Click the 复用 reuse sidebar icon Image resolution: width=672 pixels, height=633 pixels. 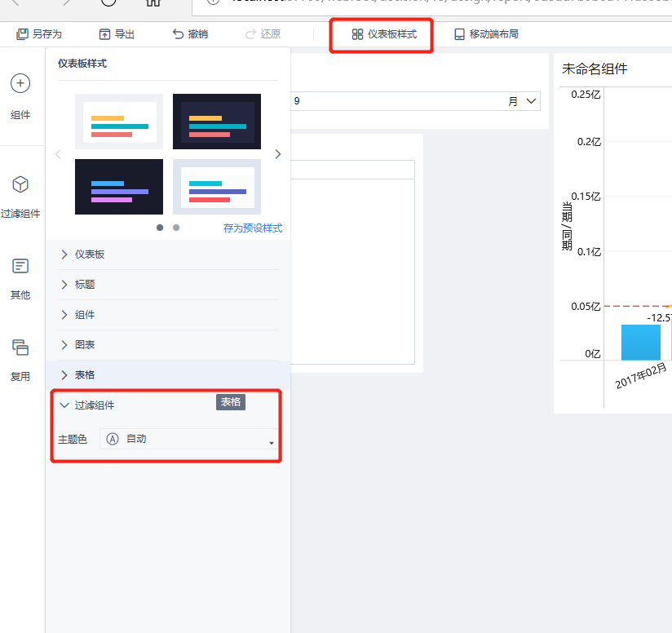click(20, 347)
